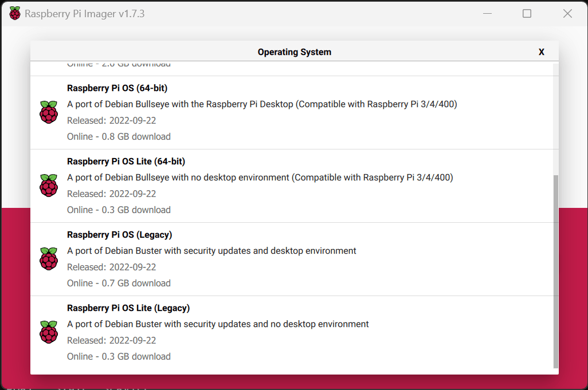Click the 'Online - 0.8 GB download' text

pyautogui.click(x=119, y=136)
